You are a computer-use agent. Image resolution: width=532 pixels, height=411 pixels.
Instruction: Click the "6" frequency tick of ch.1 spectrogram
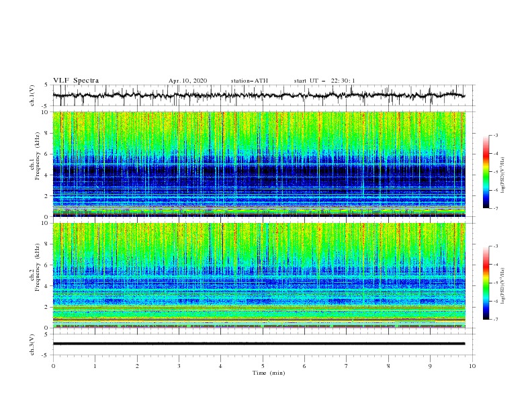(x=47, y=154)
